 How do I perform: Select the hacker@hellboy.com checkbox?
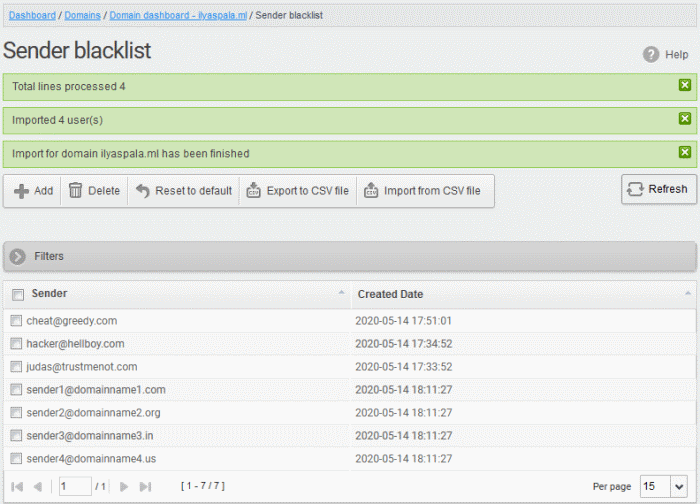[x=16, y=343]
